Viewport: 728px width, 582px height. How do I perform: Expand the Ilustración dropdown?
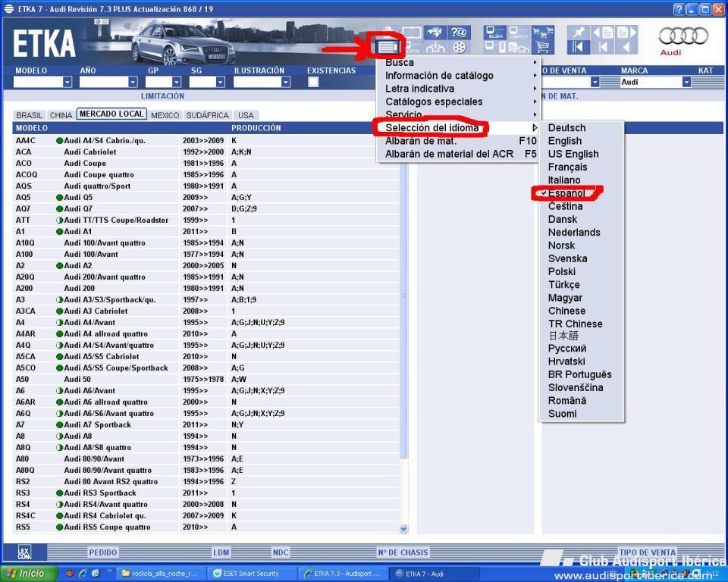coord(286,82)
